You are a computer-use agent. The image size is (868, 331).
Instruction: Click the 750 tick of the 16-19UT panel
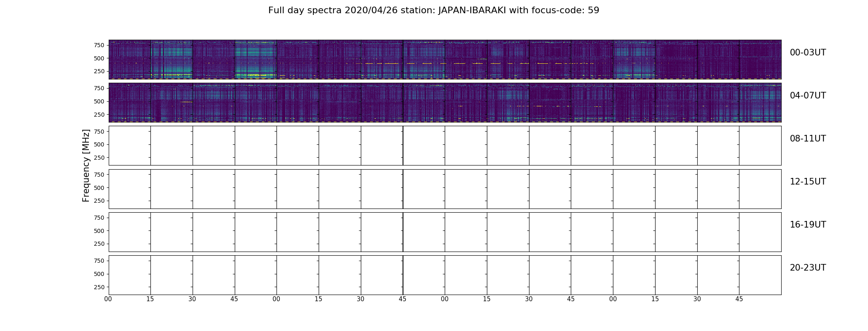click(x=99, y=218)
